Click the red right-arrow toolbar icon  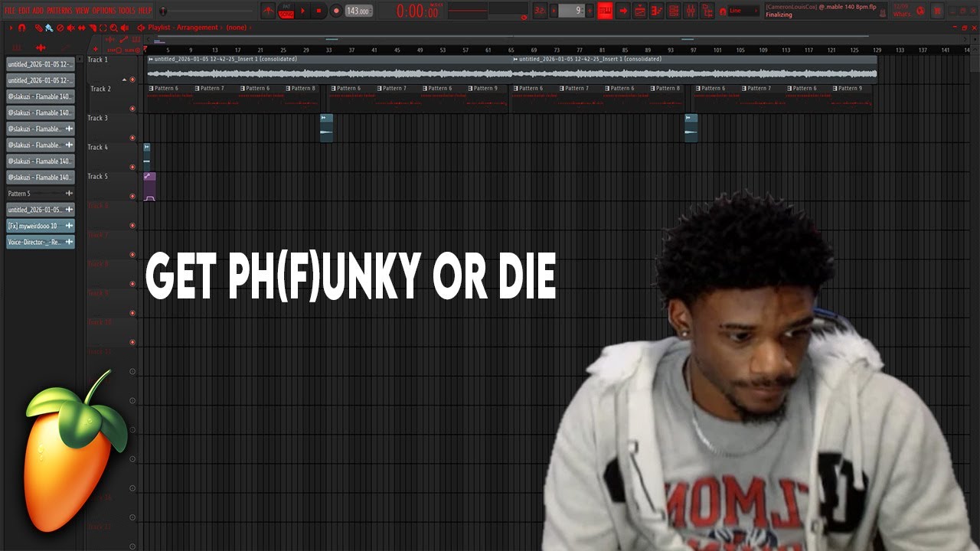(622, 11)
